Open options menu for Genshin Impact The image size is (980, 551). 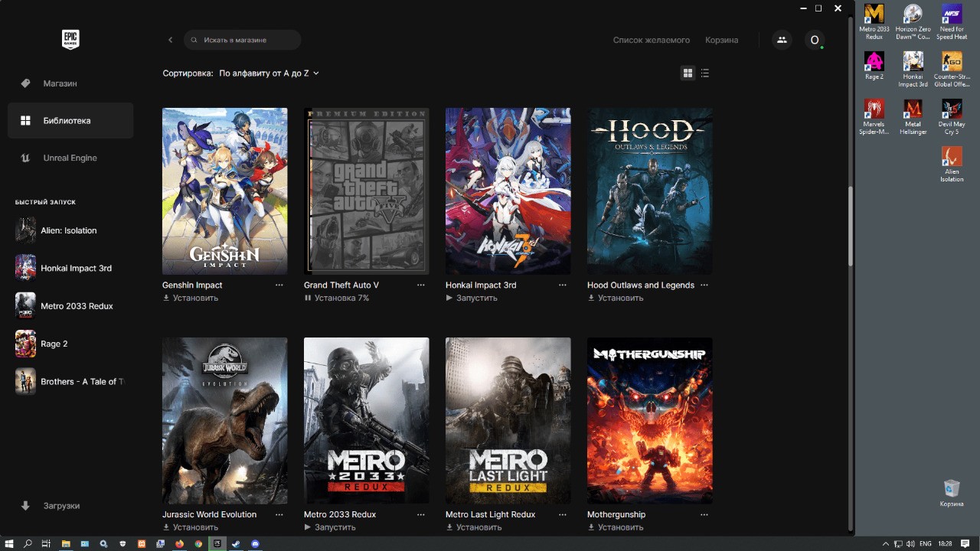pos(279,285)
